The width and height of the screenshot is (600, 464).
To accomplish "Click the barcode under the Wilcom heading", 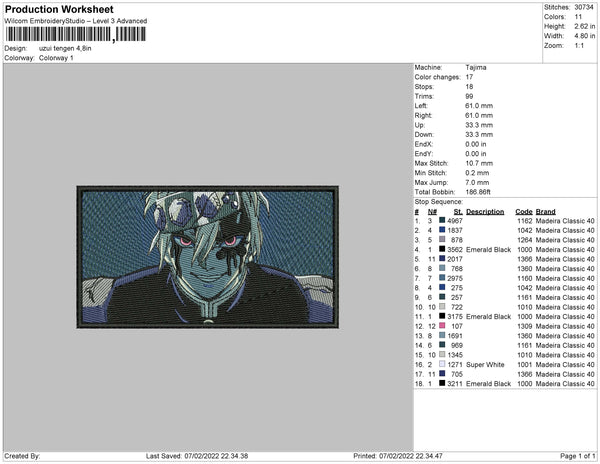I will 75,34.
